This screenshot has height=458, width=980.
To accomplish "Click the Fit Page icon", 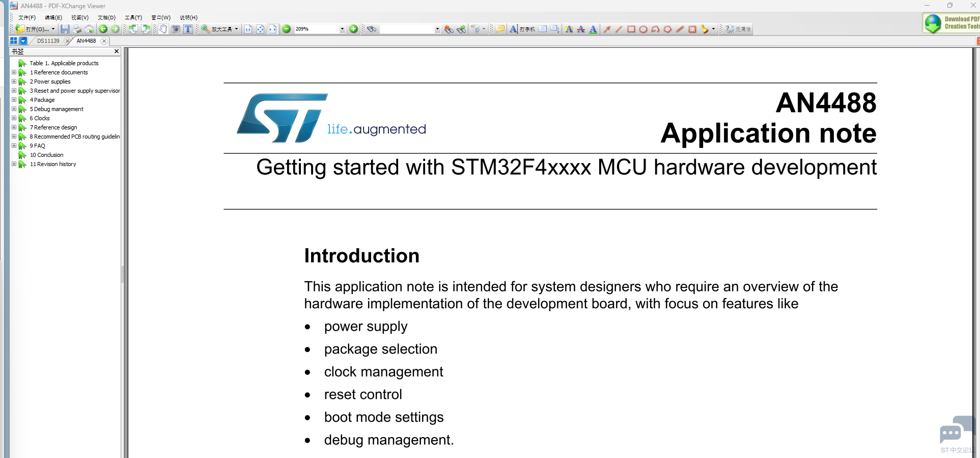I will 260,29.
